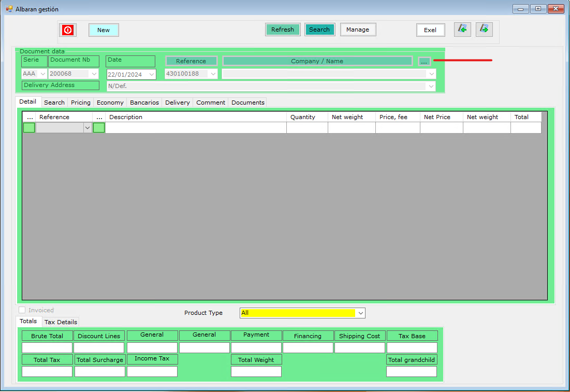Image resolution: width=570 pixels, height=392 pixels.
Task: Switch to the Tax Details tab
Action: [61, 322]
